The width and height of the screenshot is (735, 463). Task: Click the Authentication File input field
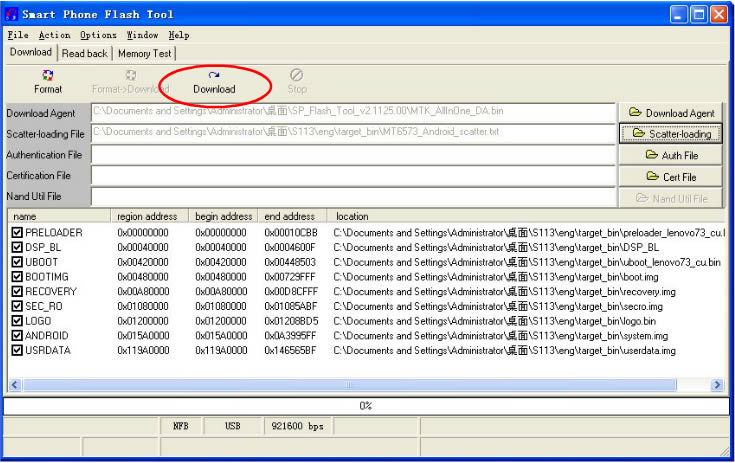[352, 155]
